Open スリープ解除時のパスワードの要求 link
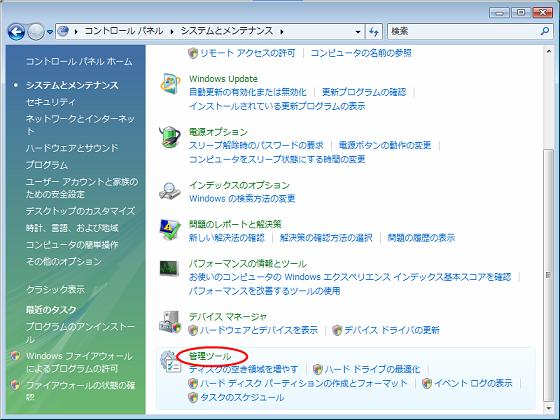 (256, 145)
